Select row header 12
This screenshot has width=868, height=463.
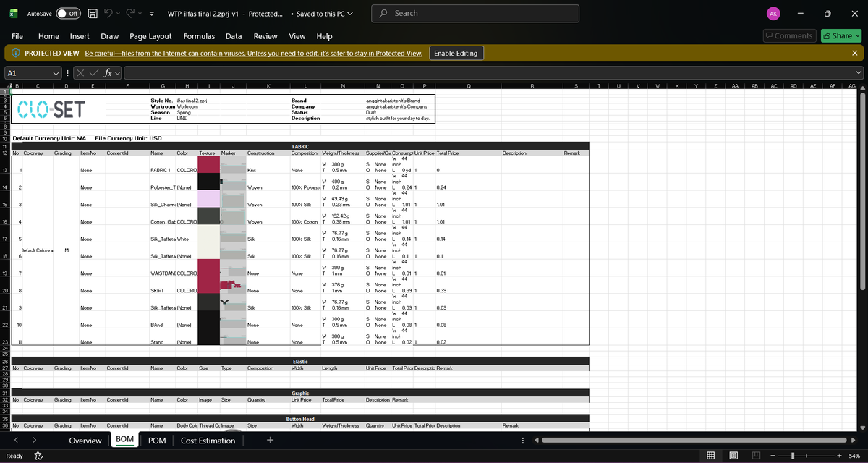click(5, 153)
